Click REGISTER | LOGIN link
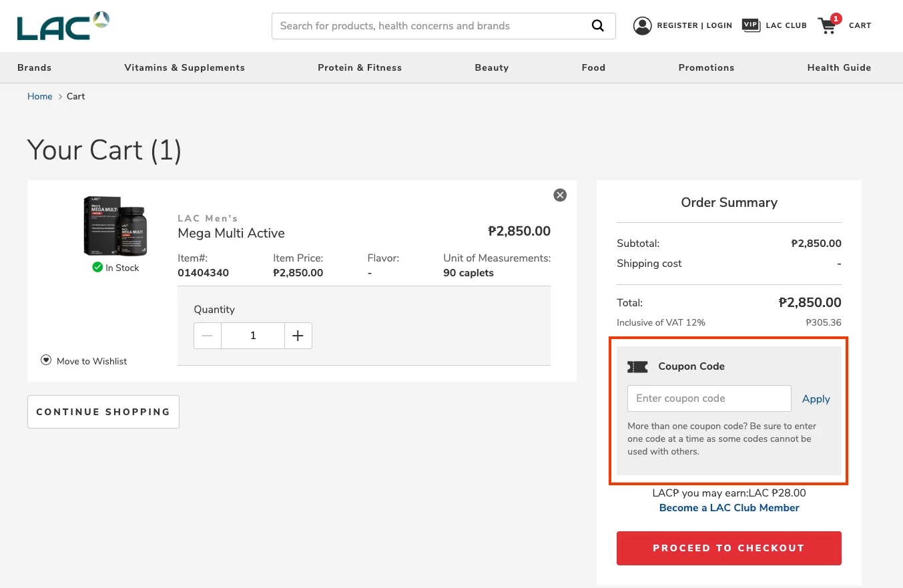903x588 pixels. pos(694,25)
